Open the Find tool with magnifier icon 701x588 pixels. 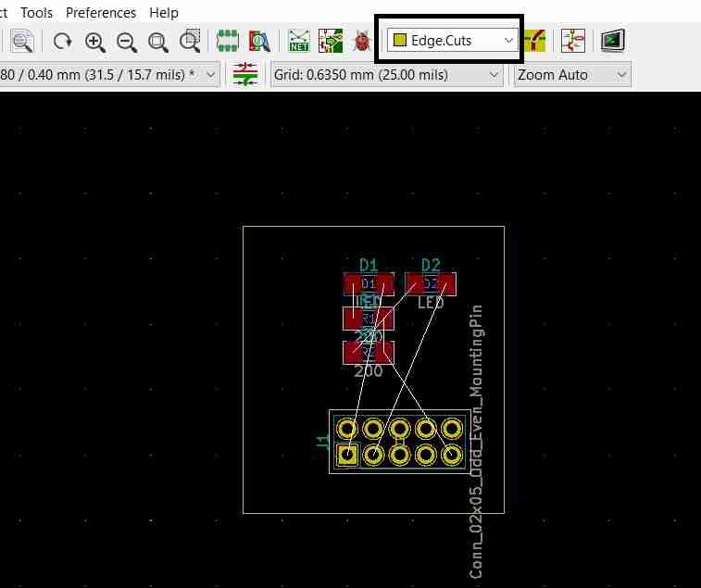click(22, 41)
